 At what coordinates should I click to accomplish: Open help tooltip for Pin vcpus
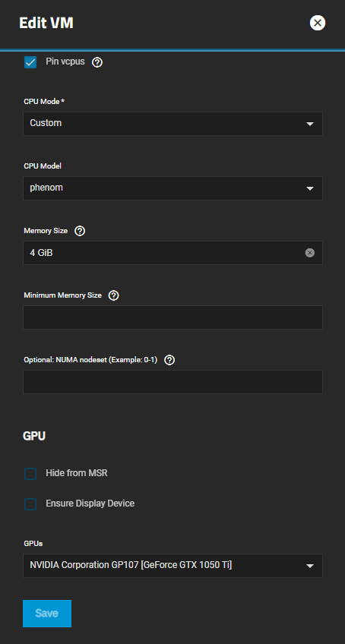pyautogui.click(x=97, y=62)
